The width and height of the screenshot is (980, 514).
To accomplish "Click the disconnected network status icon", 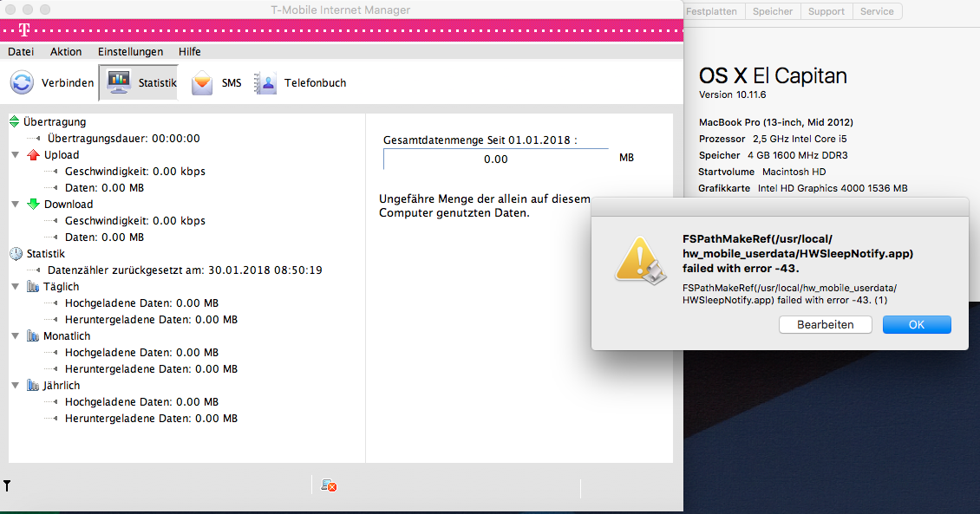I will tap(329, 485).
